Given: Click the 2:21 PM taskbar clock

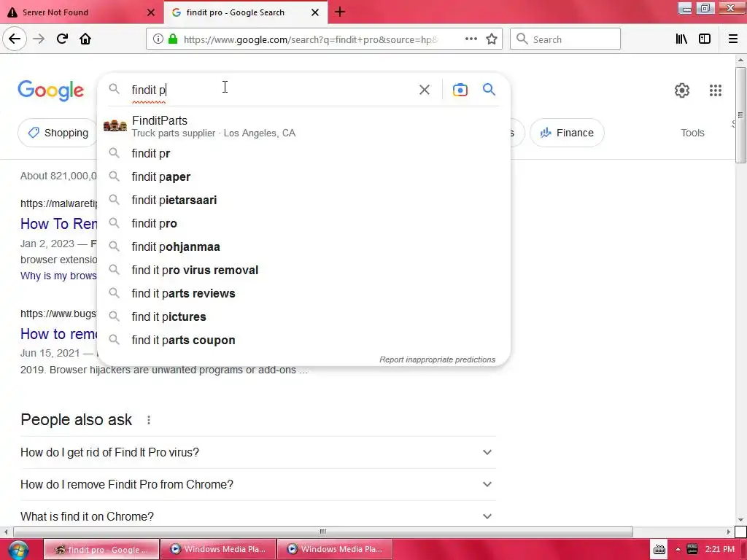Looking at the screenshot, I should pos(719,550).
